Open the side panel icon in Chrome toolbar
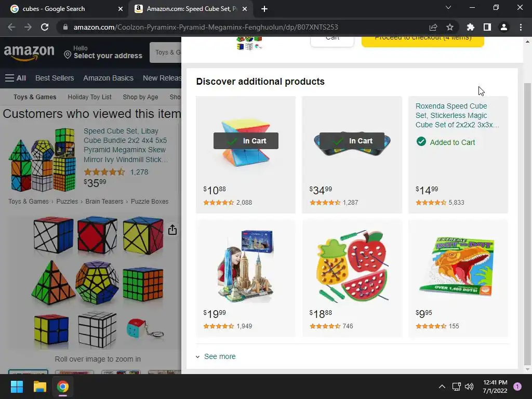The height and width of the screenshot is (399, 532). coord(487,27)
